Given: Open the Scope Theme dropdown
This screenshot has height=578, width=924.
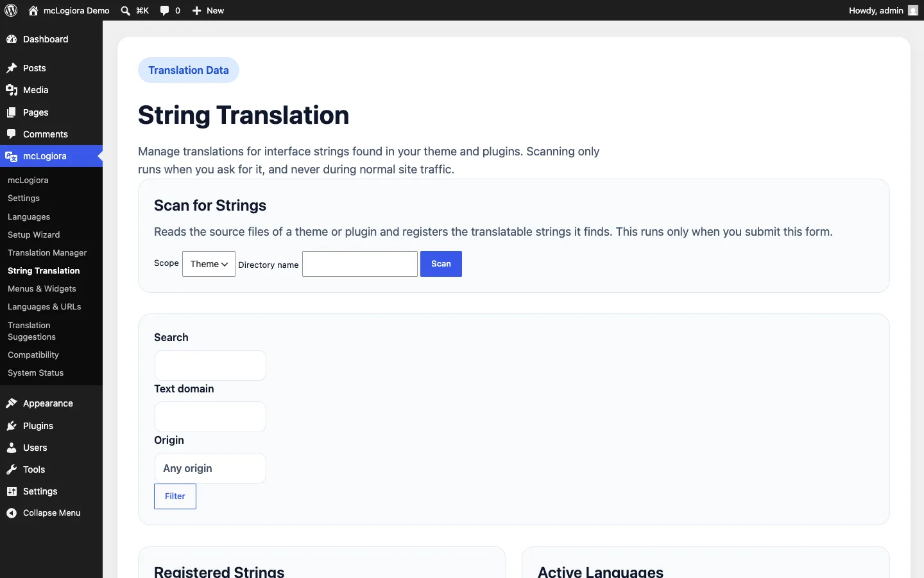Looking at the screenshot, I should [209, 264].
